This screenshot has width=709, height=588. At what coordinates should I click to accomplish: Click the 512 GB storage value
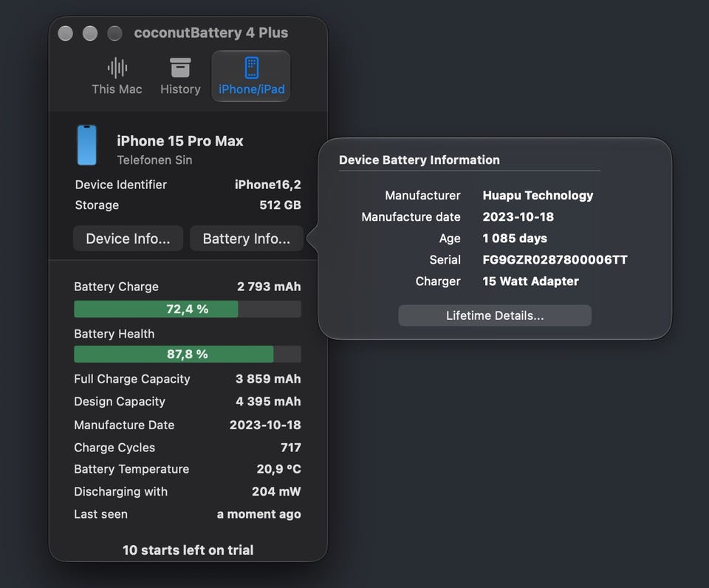point(281,205)
